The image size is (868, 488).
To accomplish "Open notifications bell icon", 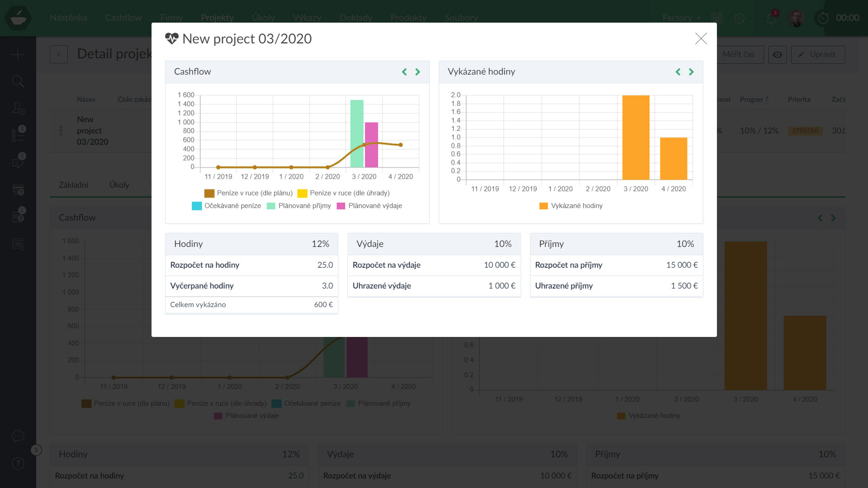I will [x=771, y=18].
